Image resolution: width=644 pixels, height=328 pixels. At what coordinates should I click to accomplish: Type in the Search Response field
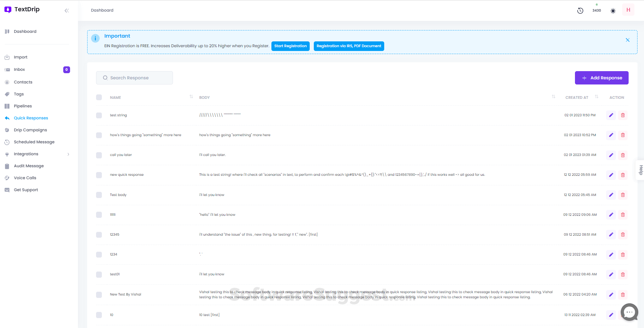tap(134, 78)
